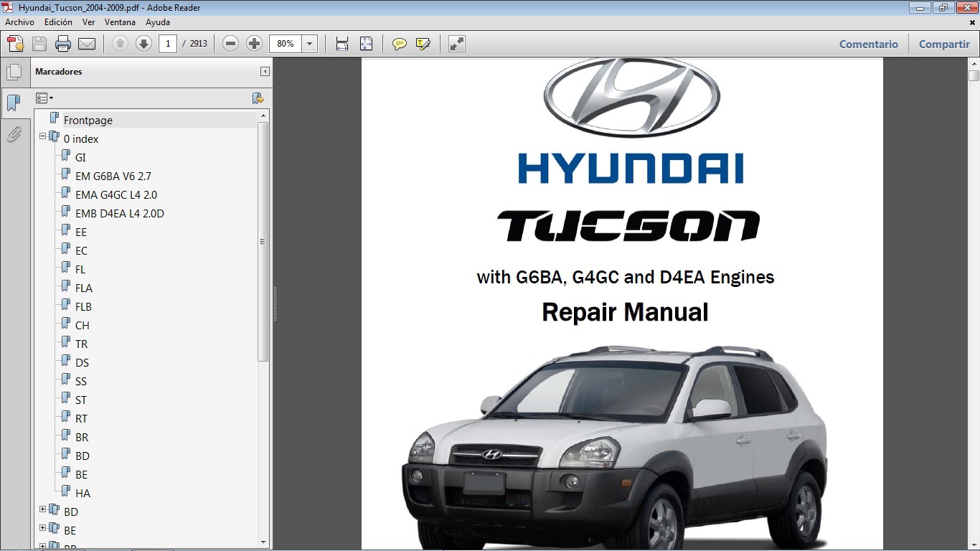This screenshot has width=980, height=551.
Task: Select the Attachments paperclip sidebar icon
Action: tap(14, 133)
